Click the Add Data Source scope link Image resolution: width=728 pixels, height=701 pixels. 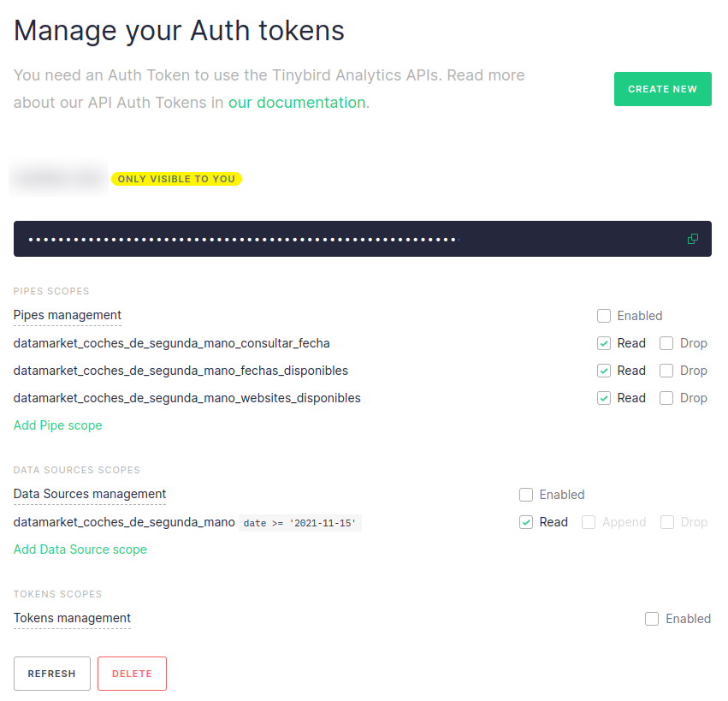coord(80,550)
